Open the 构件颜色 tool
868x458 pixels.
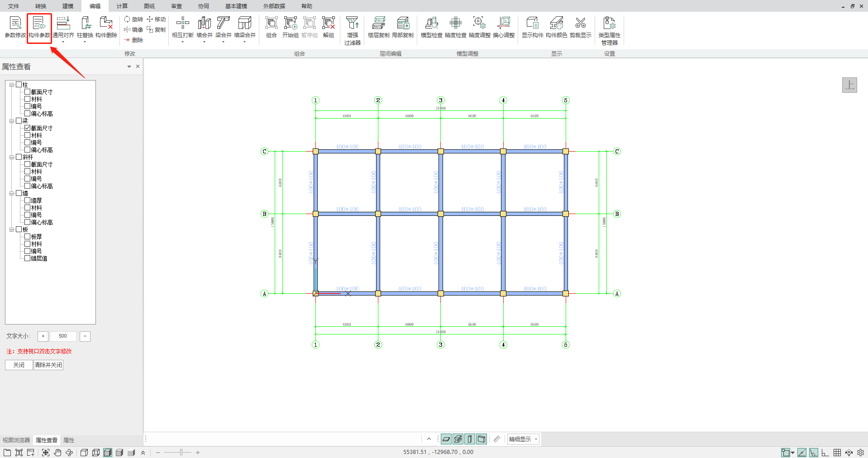[x=556, y=24]
